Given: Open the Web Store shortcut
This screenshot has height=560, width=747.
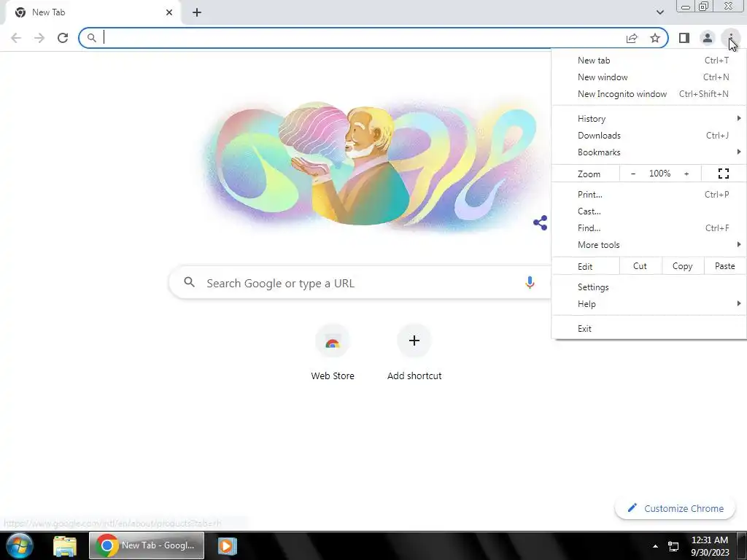Looking at the screenshot, I should [333, 352].
